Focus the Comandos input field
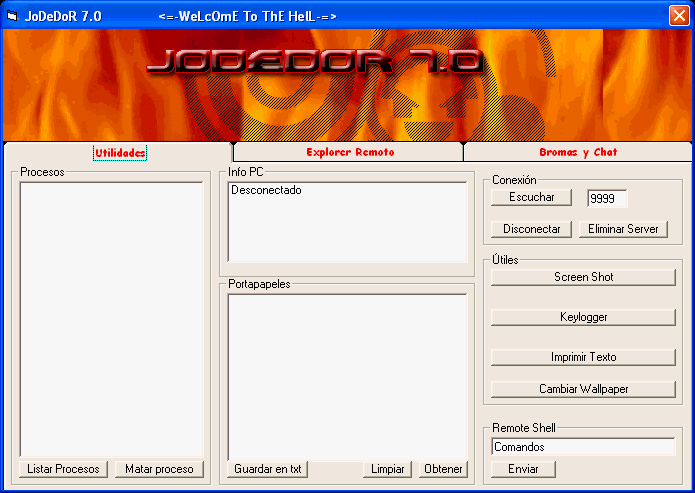 click(583, 447)
